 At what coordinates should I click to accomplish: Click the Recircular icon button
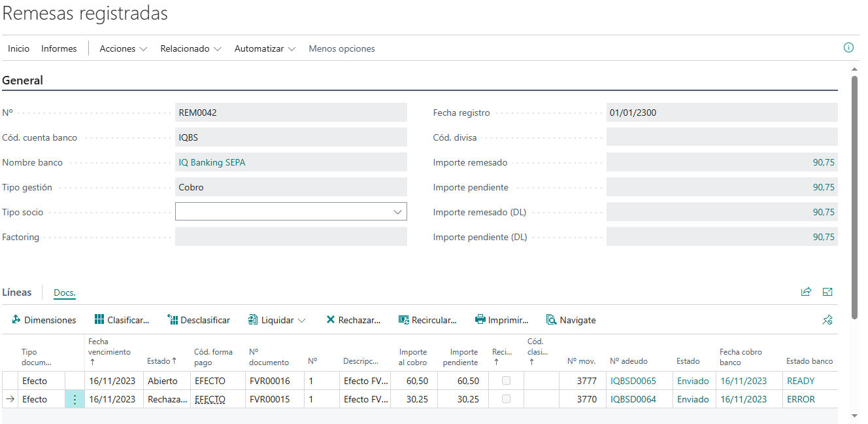403,320
